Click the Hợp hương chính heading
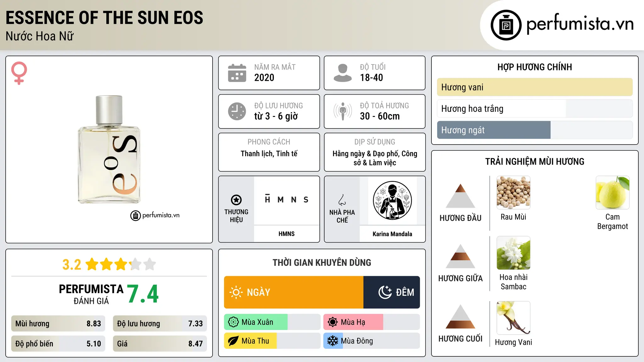The height and width of the screenshot is (362, 644). 535,67
